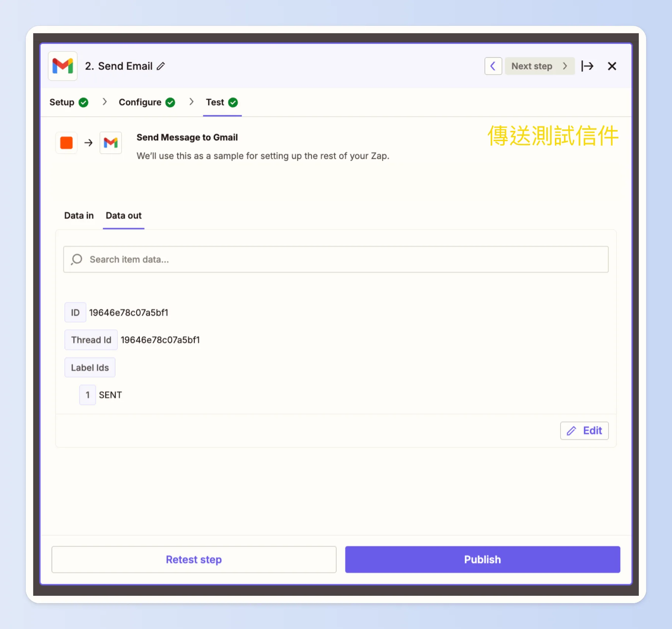Image resolution: width=672 pixels, height=629 pixels.
Task: Click the green checkmark beside Setup
Action: (x=83, y=102)
